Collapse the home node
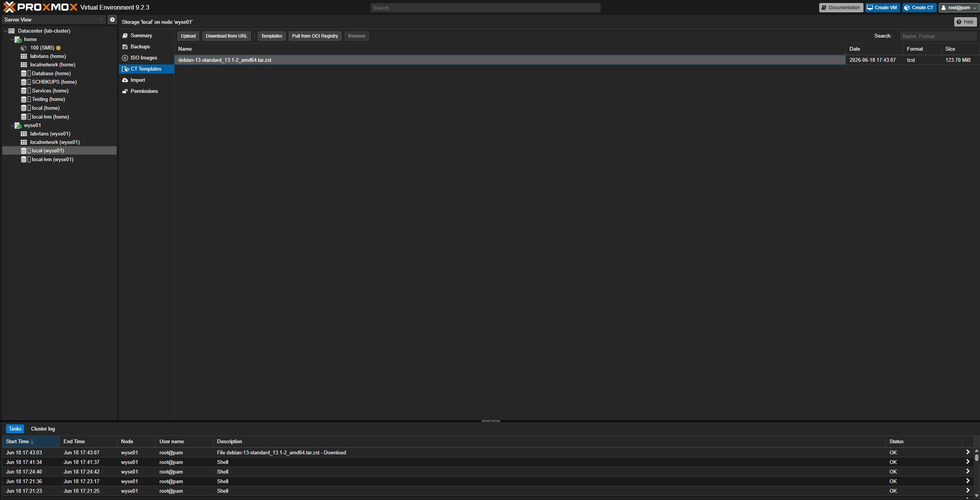This screenshot has height=500, width=980. click(x=12, y=40)
